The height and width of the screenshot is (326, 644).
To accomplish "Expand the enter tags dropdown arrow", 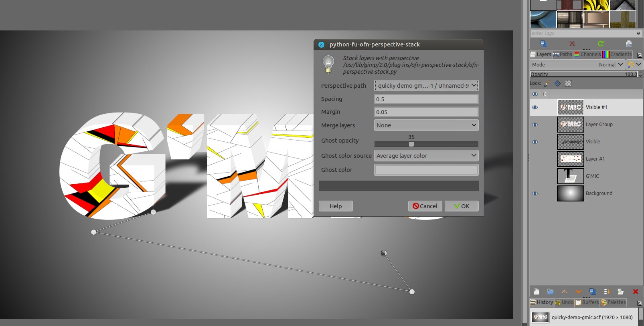I will click(638, 33).
